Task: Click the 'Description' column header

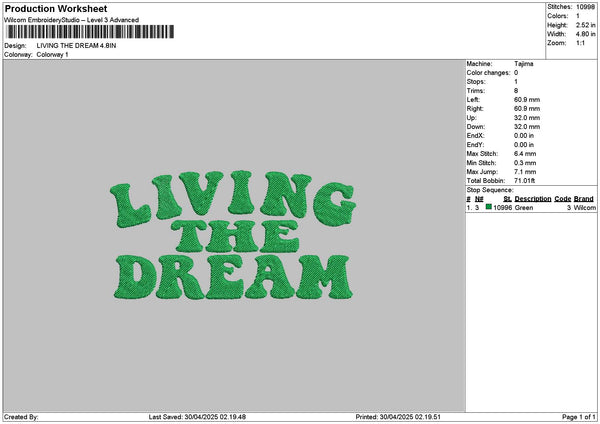Action: (533, 199)
